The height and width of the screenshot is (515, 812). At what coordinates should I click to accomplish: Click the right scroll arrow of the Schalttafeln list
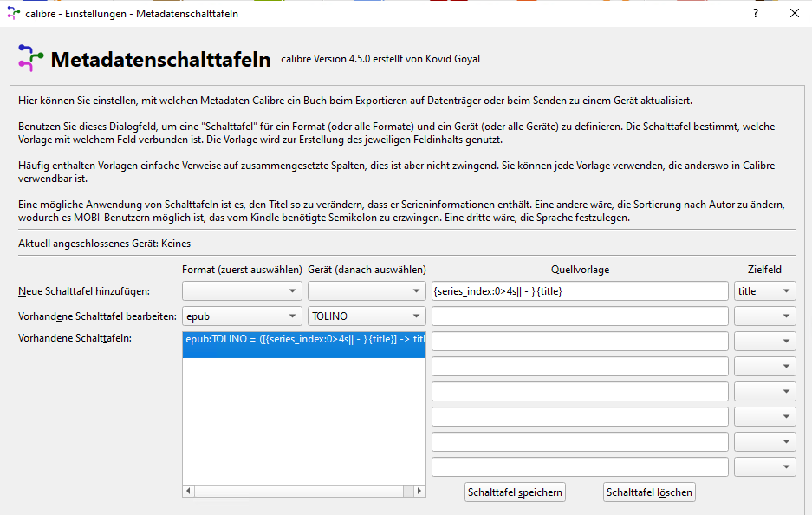click(419, 491)
